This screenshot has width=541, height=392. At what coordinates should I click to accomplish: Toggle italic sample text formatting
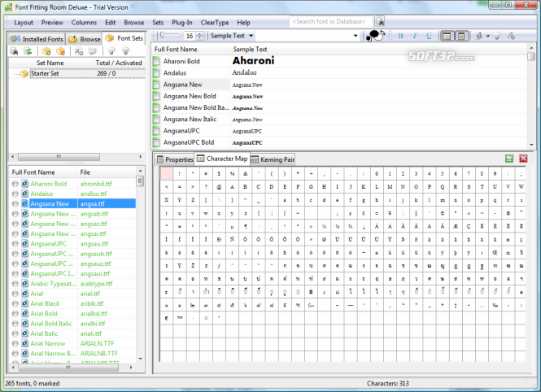(x=415, y=36)
